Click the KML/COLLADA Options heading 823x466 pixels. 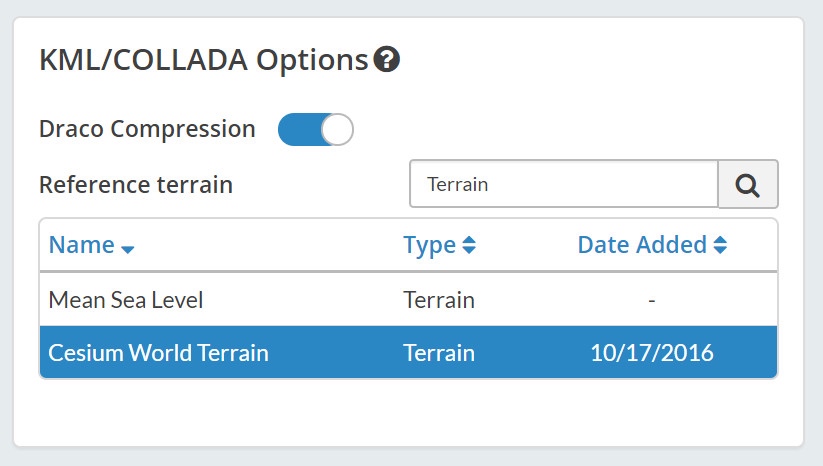[x=203, y=60]
